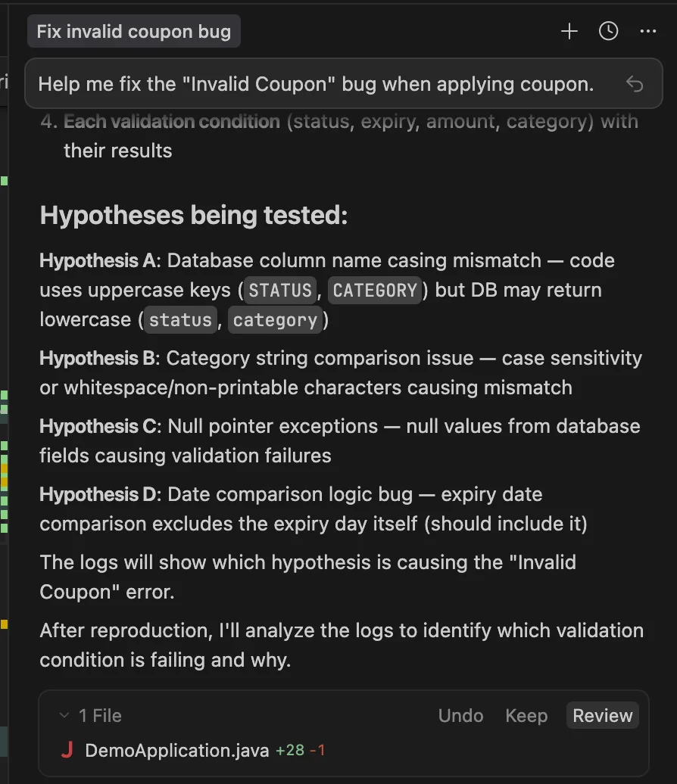
Task: Open DemoApplication.java from the file list
Action: tap(176, 750)
